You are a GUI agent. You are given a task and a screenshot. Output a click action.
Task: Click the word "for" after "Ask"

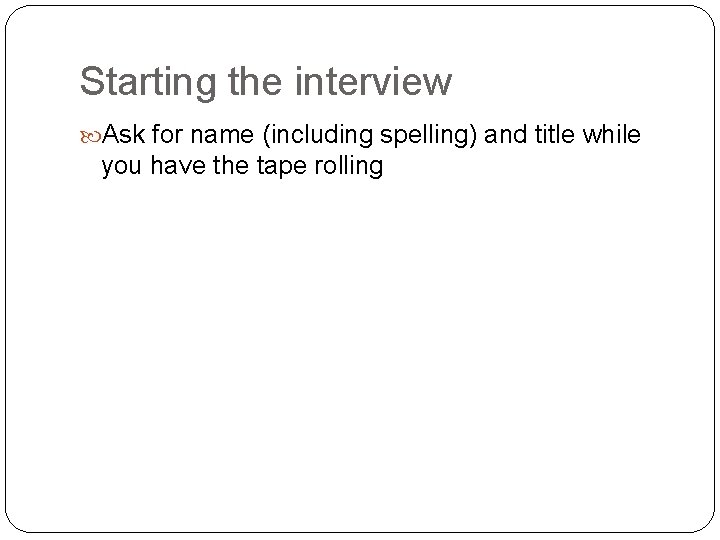168,135
